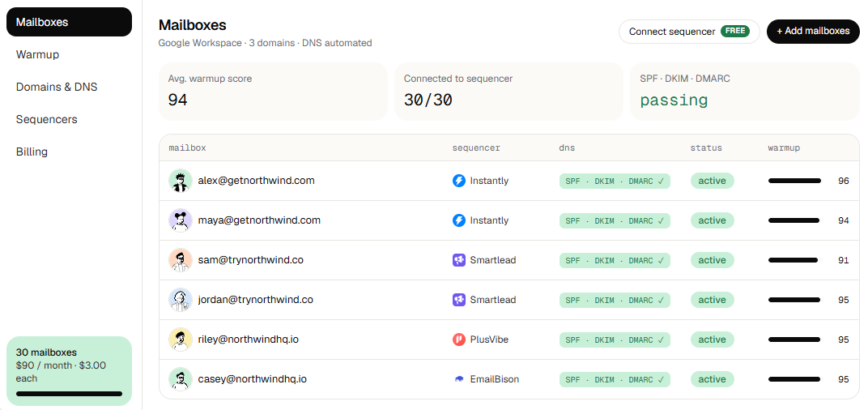
Task: Click PlusVibe sequencer name text
Action: point(489,340)
